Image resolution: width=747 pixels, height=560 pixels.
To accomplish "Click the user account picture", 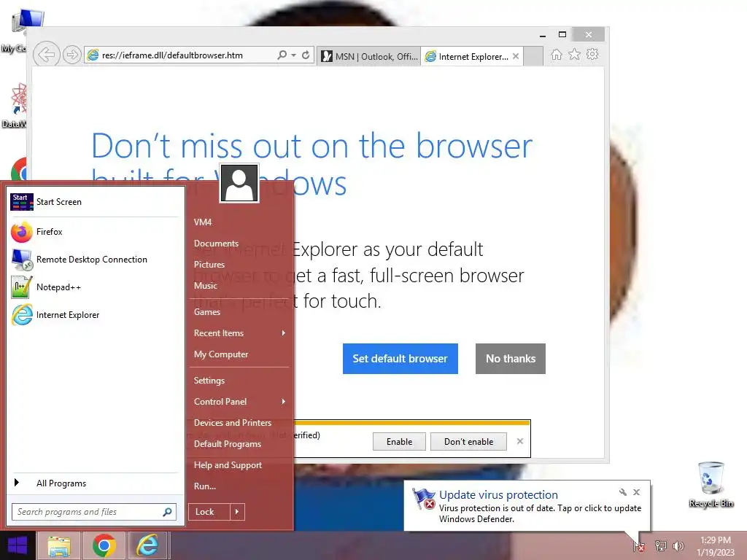I will pyautogui.click(x=239, y=183).
